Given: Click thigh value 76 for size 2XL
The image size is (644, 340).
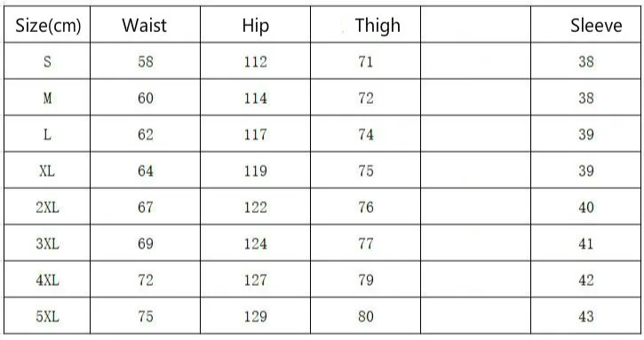Looking at the screenshot, I should [366, 208].
